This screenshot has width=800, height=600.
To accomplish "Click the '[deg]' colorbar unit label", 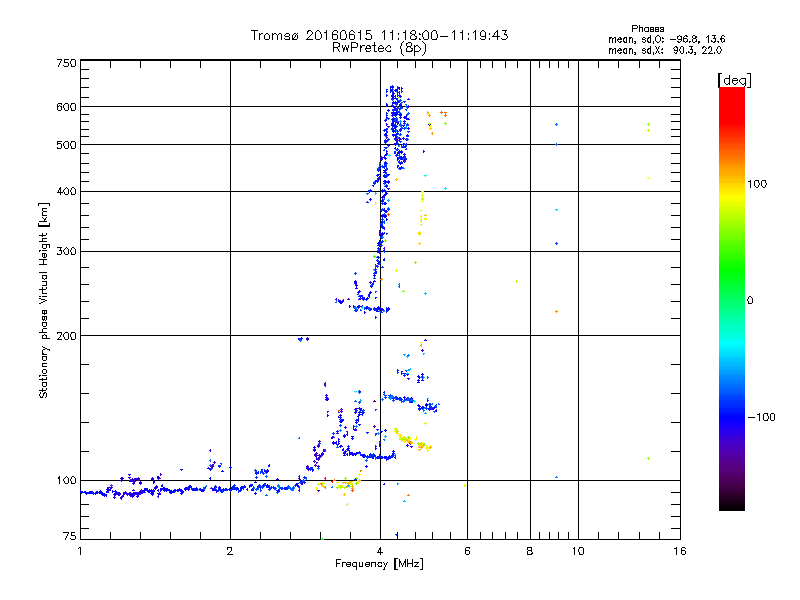I will pos(734,80).
